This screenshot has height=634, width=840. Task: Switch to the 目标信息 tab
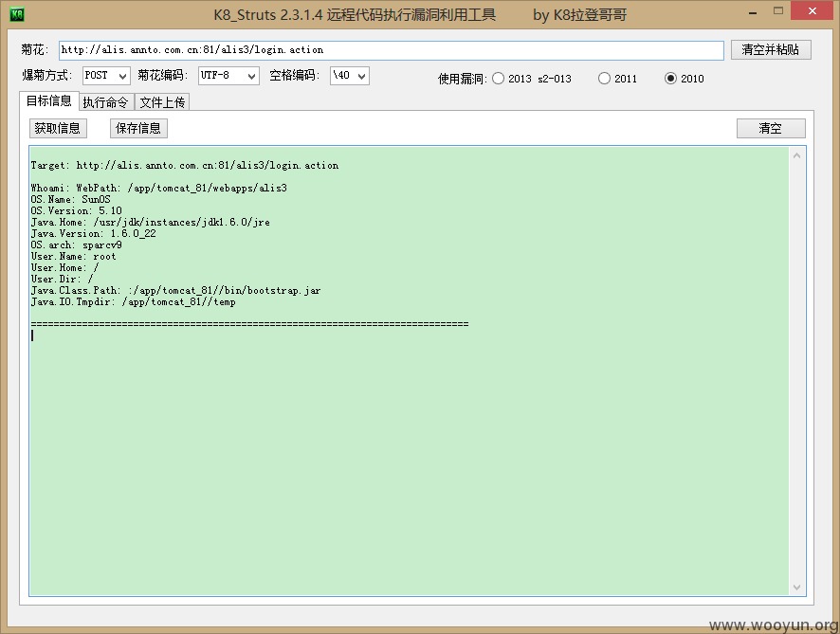48,100
